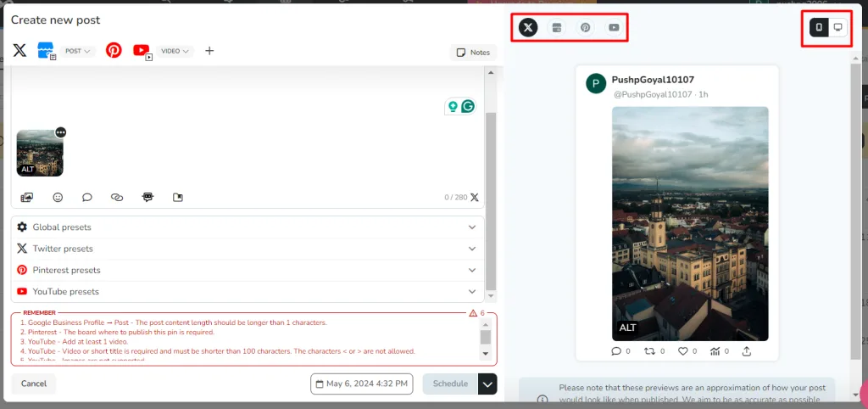Click the warning triangle with 6 errors
Screen dimensions: 868x409
(x=473, y=313)
